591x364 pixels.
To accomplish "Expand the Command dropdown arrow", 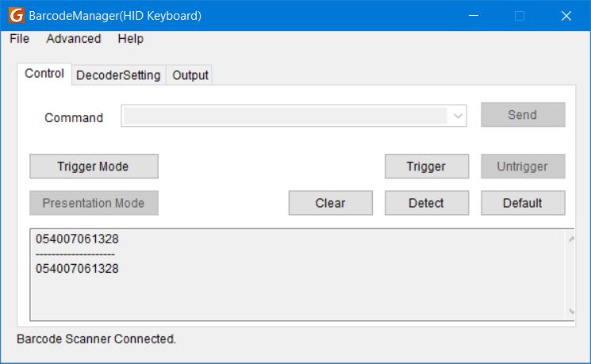I will (458, 117).
